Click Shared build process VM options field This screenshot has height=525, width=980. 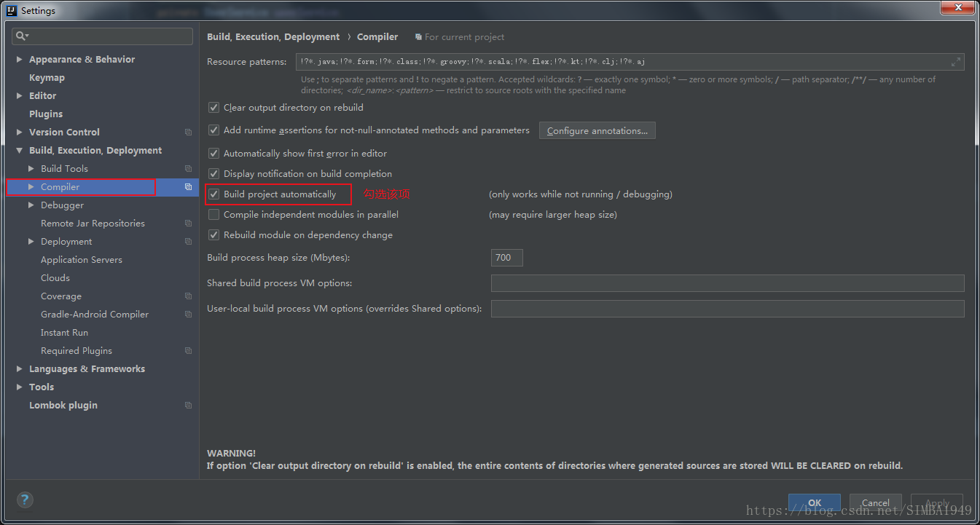click(x=728, y=283)
